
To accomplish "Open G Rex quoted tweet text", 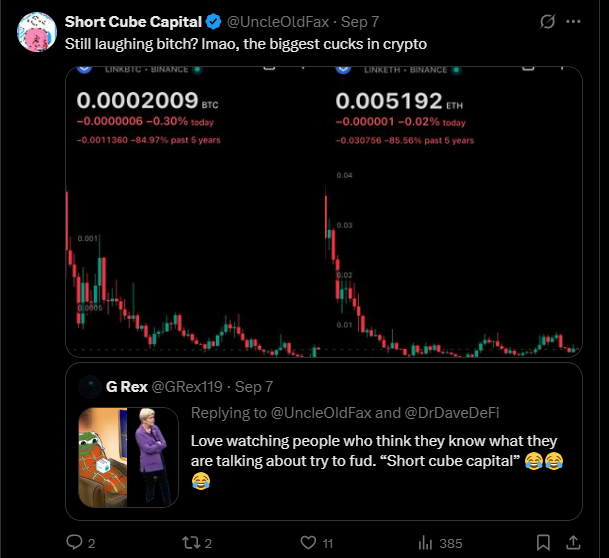I will [377, 461].
